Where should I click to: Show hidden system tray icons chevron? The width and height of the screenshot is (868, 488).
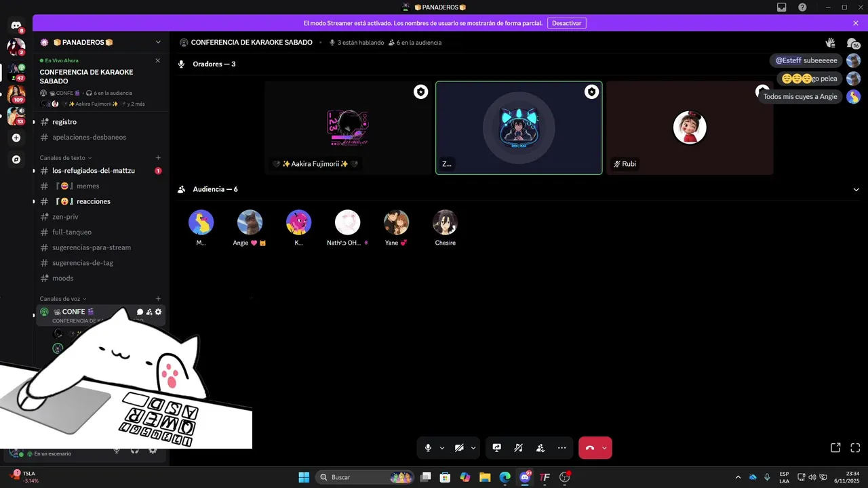click(x=738, y=477)
